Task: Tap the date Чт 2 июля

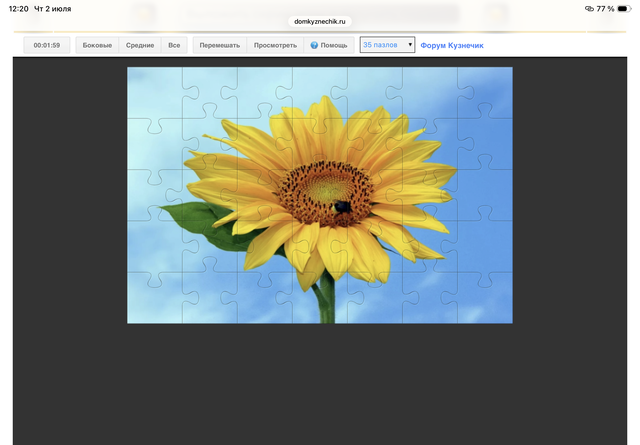Action: tap(53, 9)
